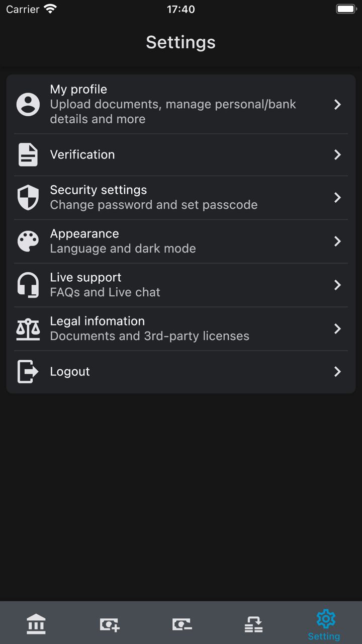Open Legal infomation documents row
Viewport: 362px width, 644px height.
click(151, 329)
